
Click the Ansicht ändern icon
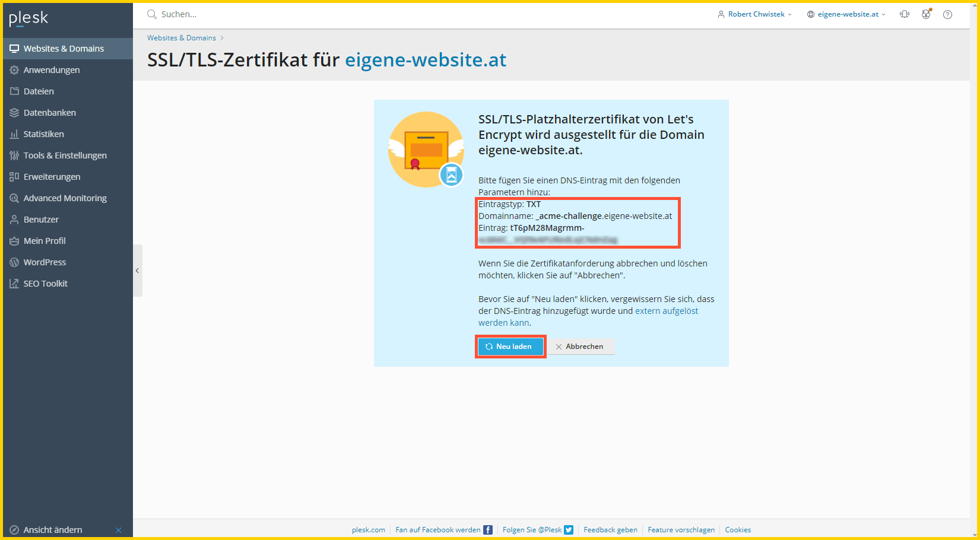click(x=14, y=530)
